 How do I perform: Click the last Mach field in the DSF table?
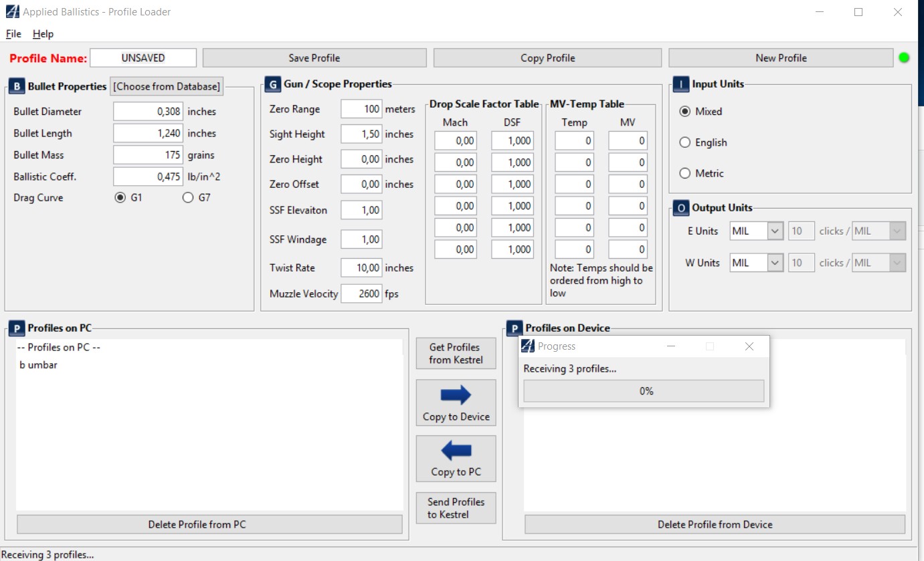click(456, 249)
